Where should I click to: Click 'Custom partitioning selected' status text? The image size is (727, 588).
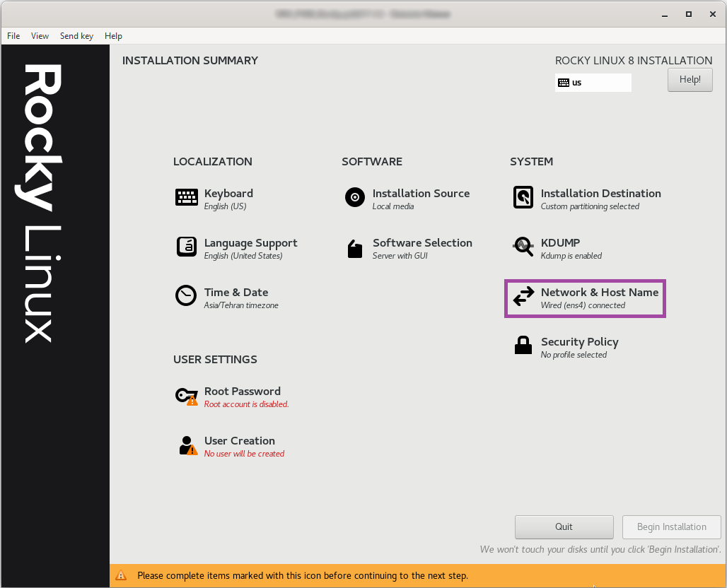pyautogui.click(x=590, y=206)
